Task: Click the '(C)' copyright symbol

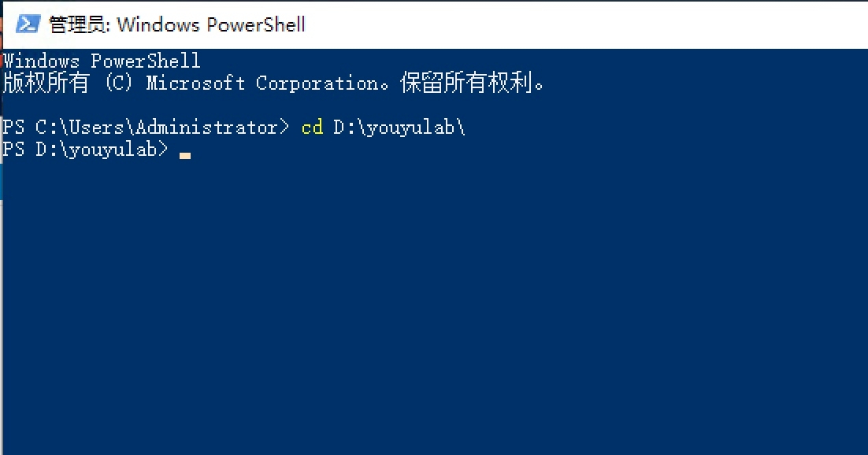Action: (x=118, y=83)
